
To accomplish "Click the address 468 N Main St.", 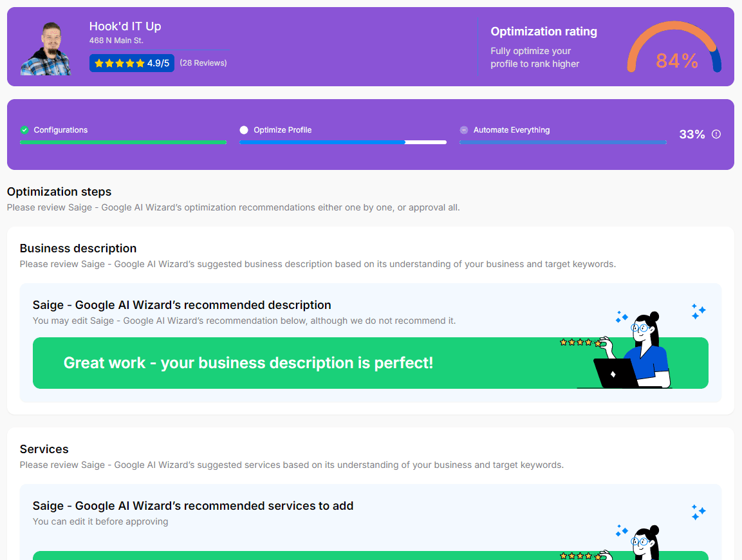I will click(x=116, y=41).
